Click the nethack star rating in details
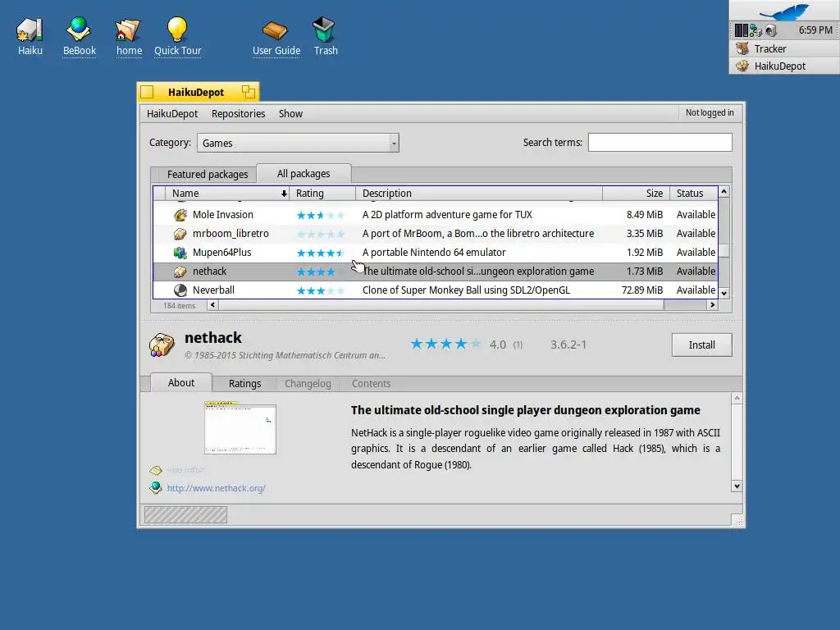 445,345
